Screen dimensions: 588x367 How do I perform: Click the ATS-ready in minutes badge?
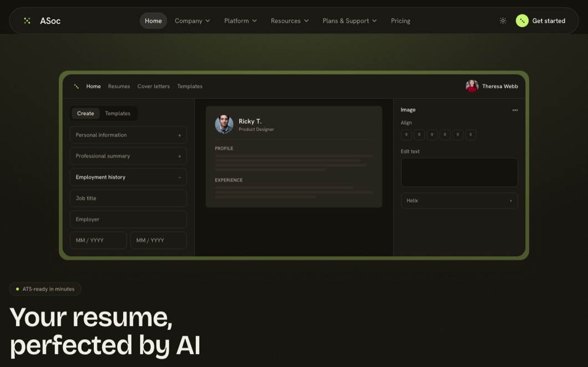point(45,289)
